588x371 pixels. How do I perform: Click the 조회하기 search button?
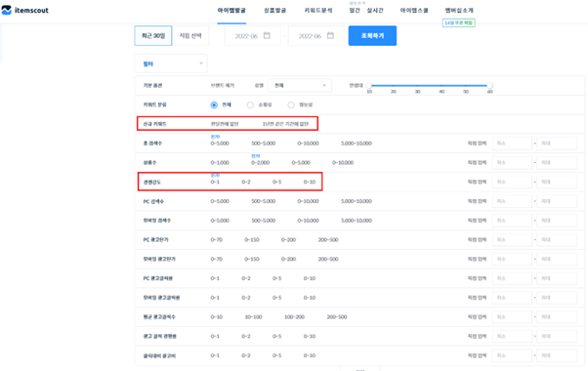[x=372, y=35]
